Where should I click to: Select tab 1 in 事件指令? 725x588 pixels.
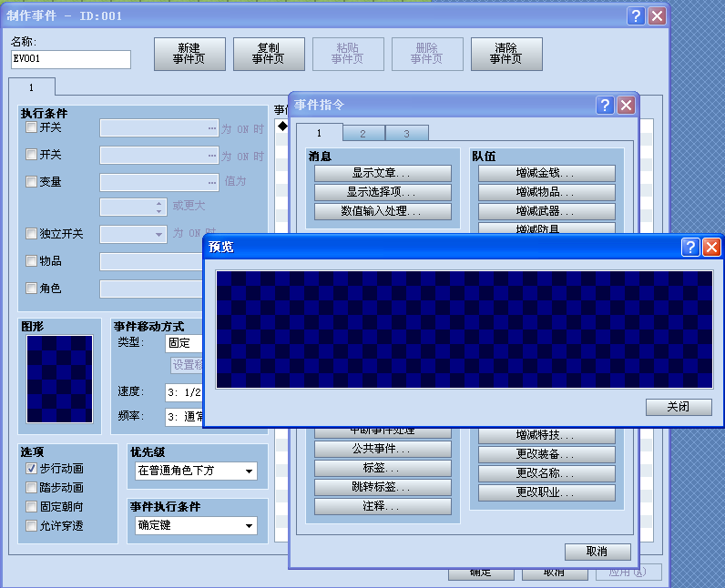[x=319, y=133]
